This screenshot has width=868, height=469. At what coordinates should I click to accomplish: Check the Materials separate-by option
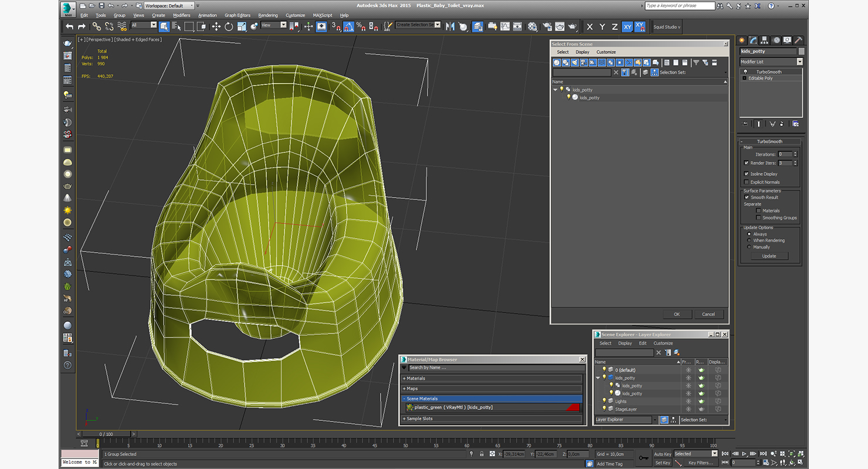[x=758, y=210]
